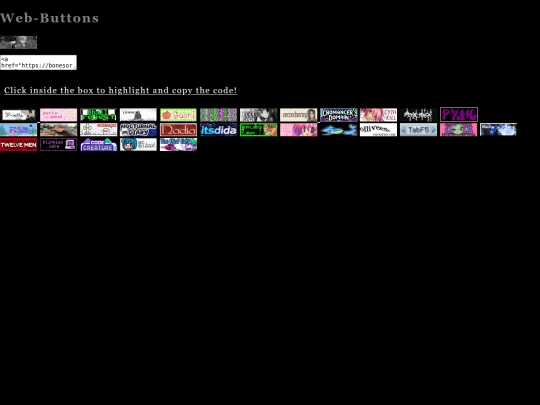The height and width of the screenshot is (405, 540).
Task: Open the beige button with woman portrait
Action: pos(298,115)
